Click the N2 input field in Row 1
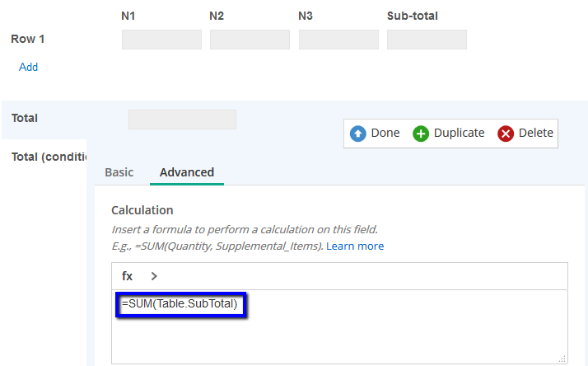588x366 pixels. [x=250, y=40]
